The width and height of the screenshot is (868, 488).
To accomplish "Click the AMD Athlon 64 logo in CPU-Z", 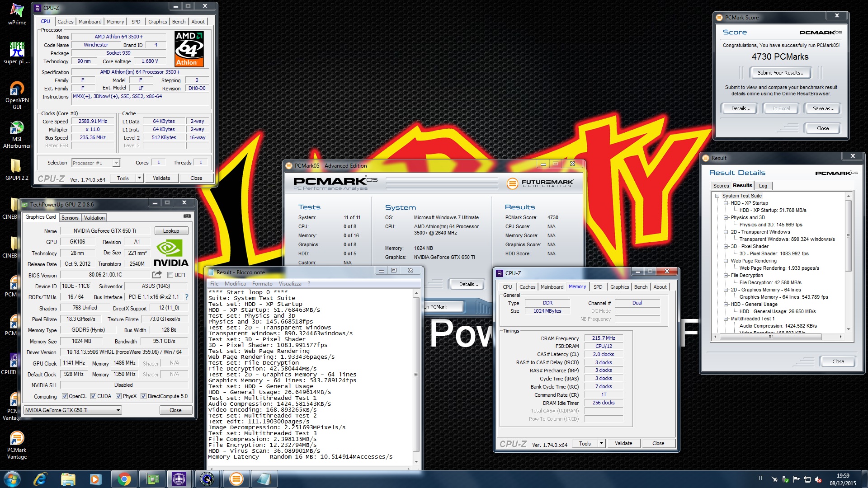I will coord(189,49).
